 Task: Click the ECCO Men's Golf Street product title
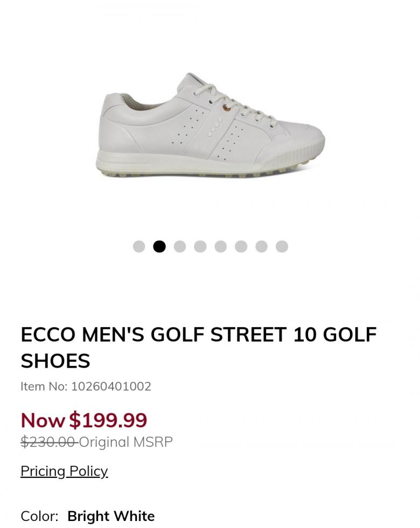point(198,335)
